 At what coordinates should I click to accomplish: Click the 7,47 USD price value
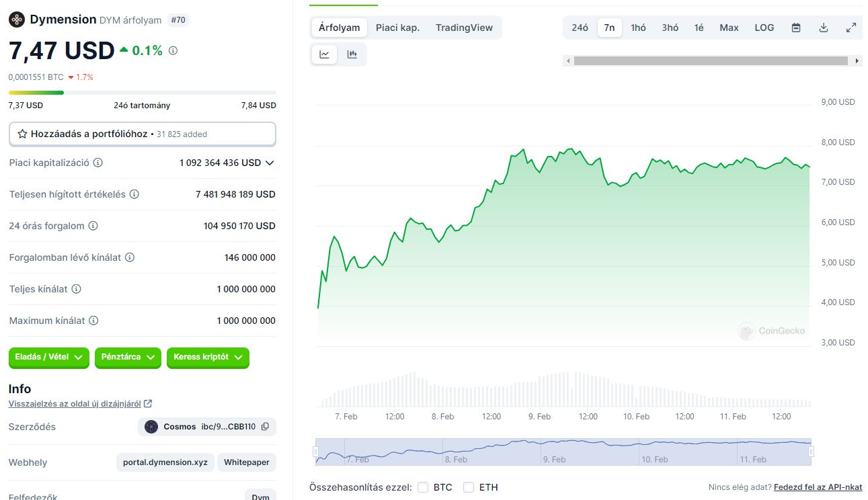(x=61, y=50)
